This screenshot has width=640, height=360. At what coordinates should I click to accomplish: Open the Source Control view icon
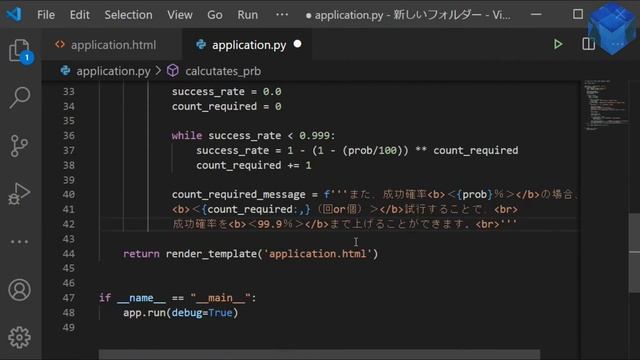[x=19, y=146]
